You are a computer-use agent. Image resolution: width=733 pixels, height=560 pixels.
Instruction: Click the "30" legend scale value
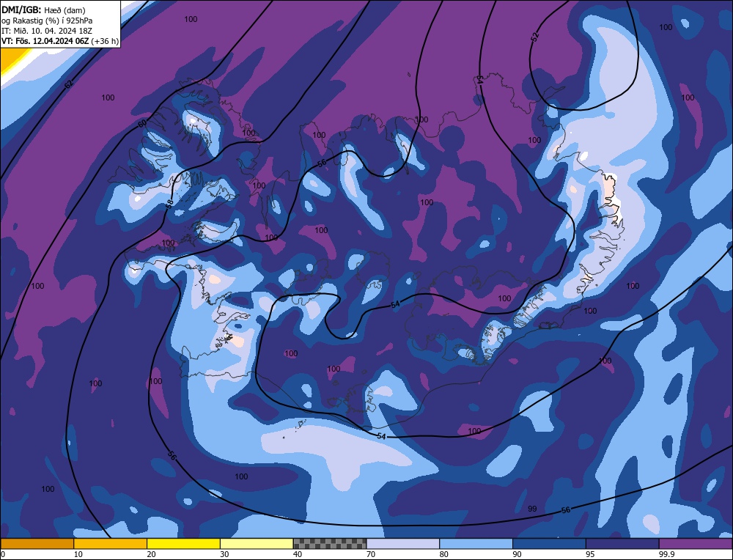[224, 554]
